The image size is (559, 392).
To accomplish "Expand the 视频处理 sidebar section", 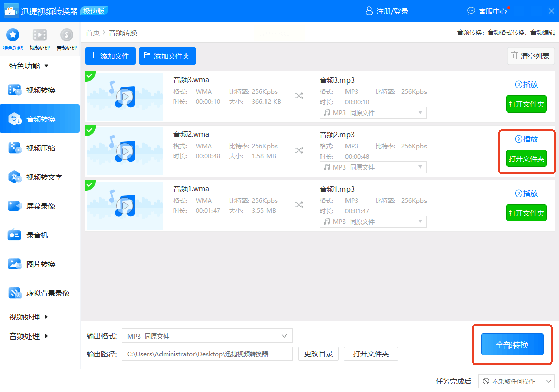I will (29, 317).
